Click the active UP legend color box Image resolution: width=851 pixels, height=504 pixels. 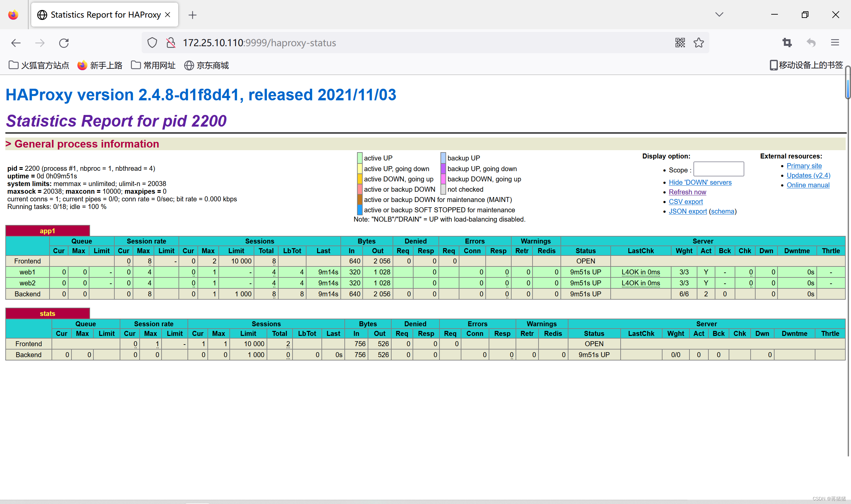click(360, 158)
